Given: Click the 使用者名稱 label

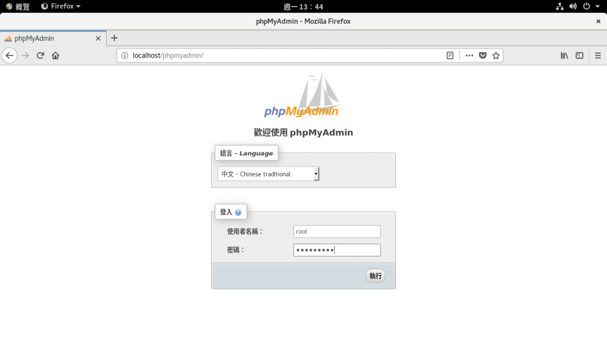Looking at the screenshot, I should pos(245,232).
